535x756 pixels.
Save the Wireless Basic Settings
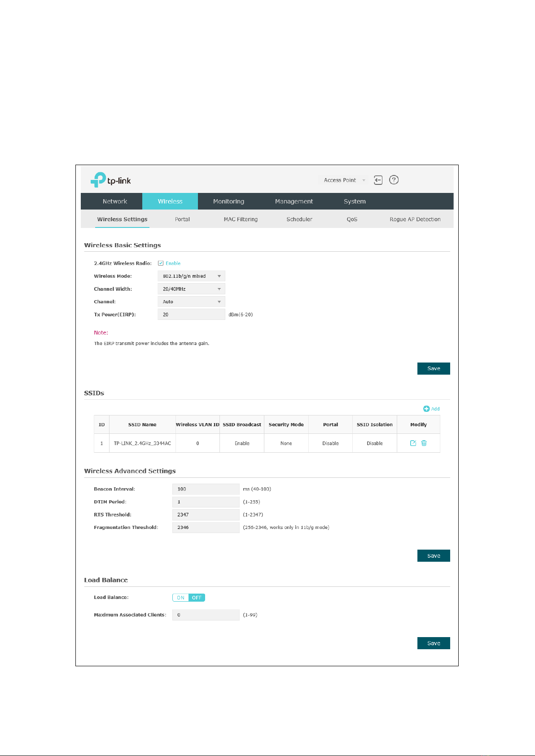pos(434,368)
